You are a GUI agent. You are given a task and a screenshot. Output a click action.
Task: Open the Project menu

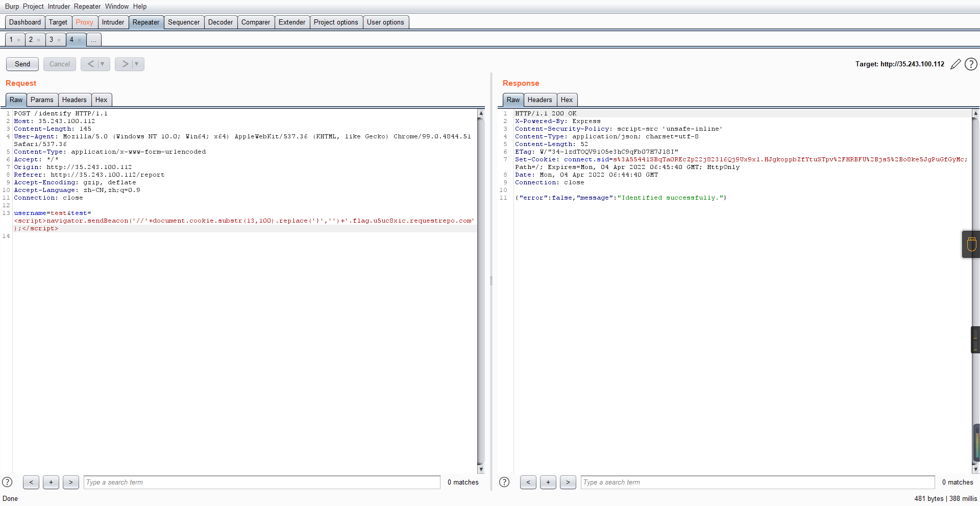click(x=33, y=6)
